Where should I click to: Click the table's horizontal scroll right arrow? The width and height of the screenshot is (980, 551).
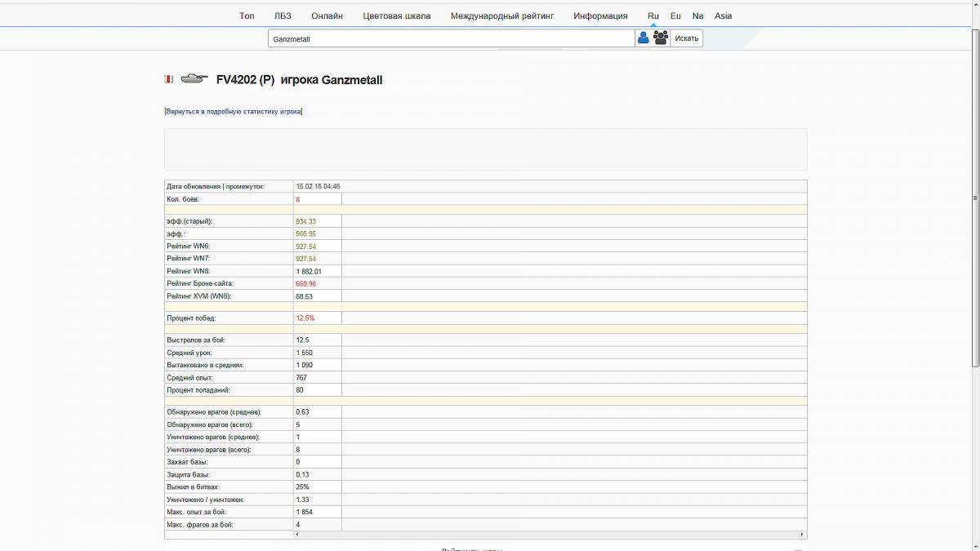click(x=803, y=535)
